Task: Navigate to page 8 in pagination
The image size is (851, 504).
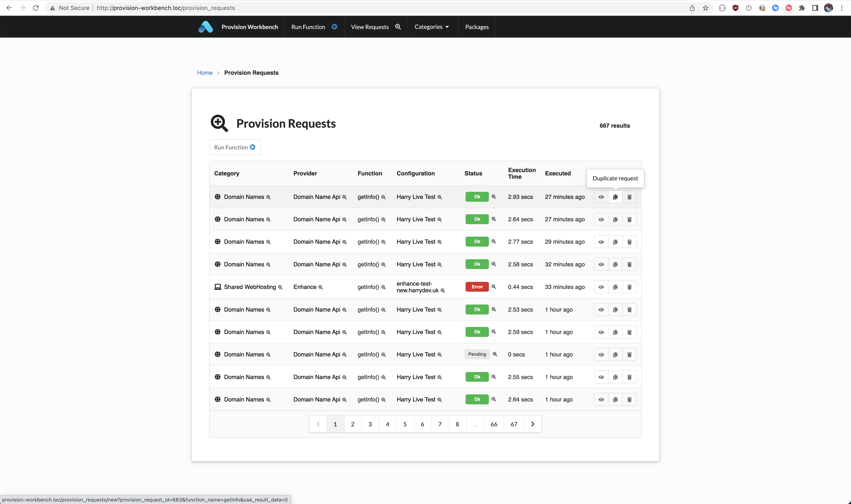Action: click(x=458, y=424)
